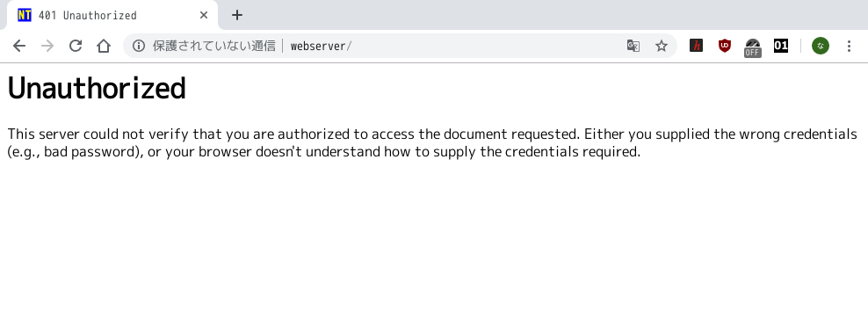
Task: Click the 'webserver/' address bar URL
Action: pyautogui.click(x=321, y=46)
